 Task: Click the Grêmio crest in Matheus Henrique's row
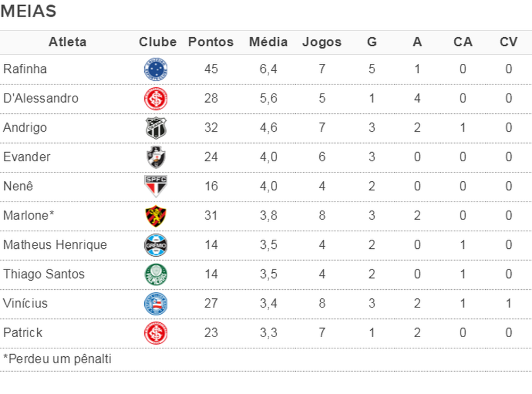156,245
